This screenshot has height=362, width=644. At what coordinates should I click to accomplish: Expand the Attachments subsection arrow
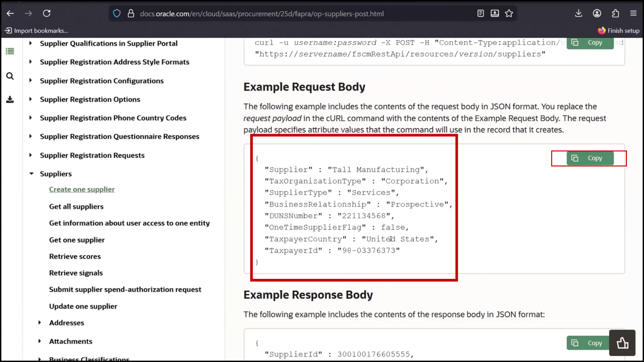point(40,341)
